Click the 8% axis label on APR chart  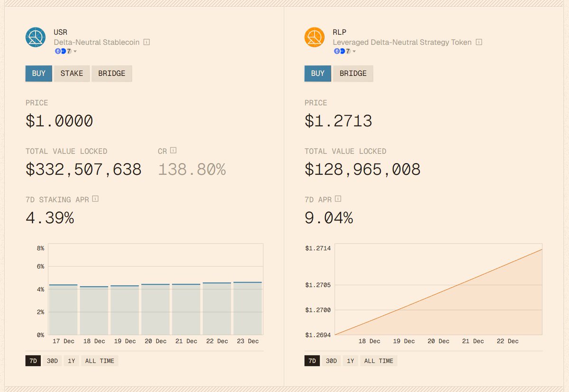(40, 248)
